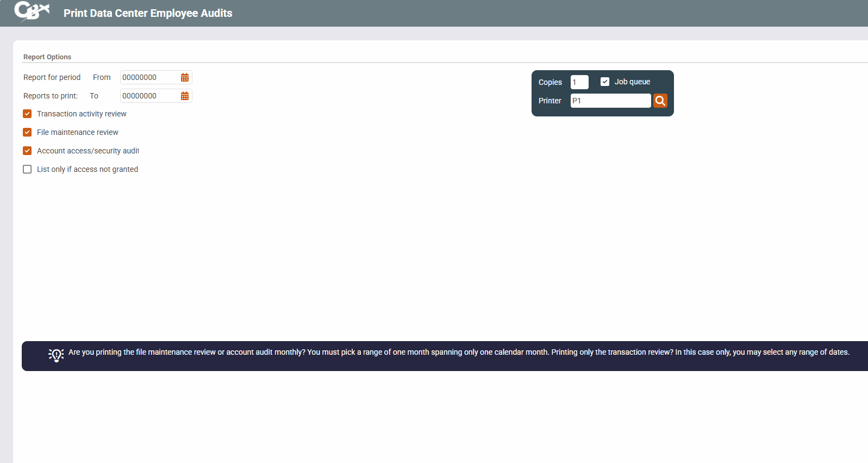Toggle the Job queue checkbox
This screenshot has width=868, height=463.
click(x=604, y=82)
